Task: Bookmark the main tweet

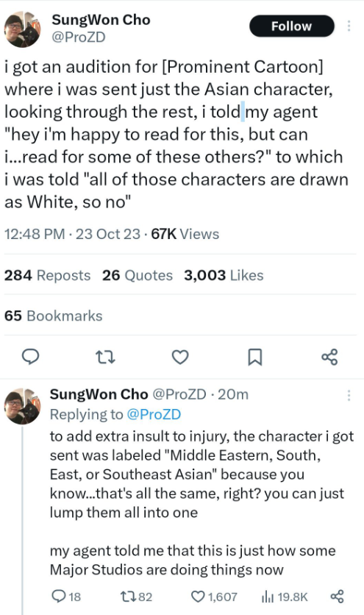Action: [255, 357]
